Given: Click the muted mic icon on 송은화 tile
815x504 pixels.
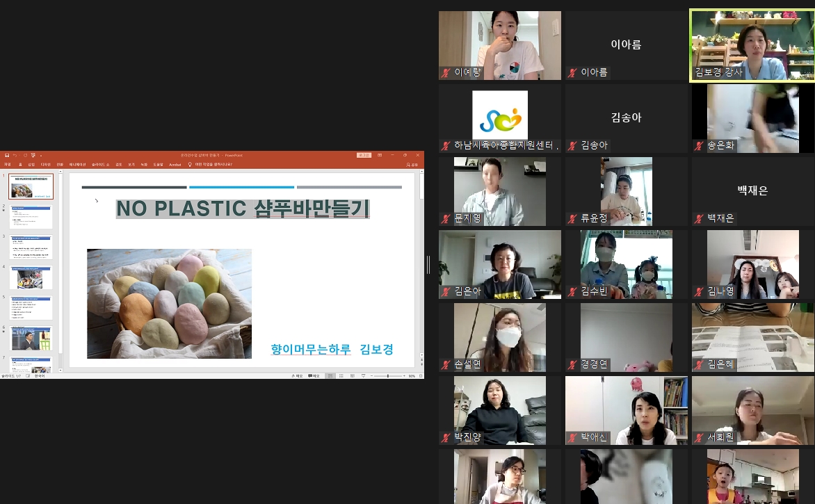Looking at the screenshot, I should (x=699, y=145).
